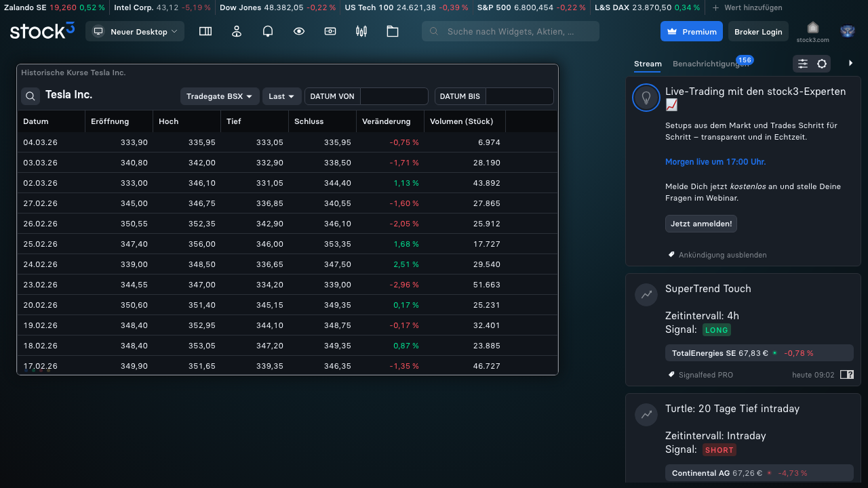Viewport: 868px width, 488px height.
Task: Collapse the sidebar with the arrow toggle
Action: 851,63
